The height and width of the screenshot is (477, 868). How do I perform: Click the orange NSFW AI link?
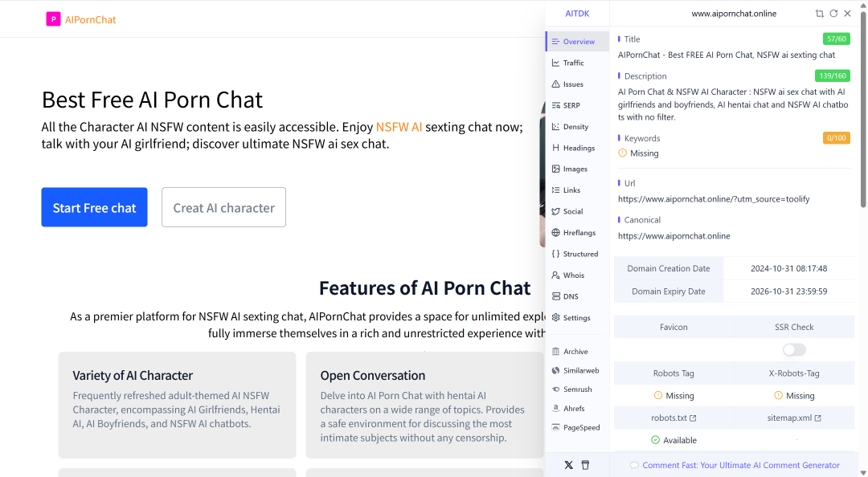(x=399, y=127)
